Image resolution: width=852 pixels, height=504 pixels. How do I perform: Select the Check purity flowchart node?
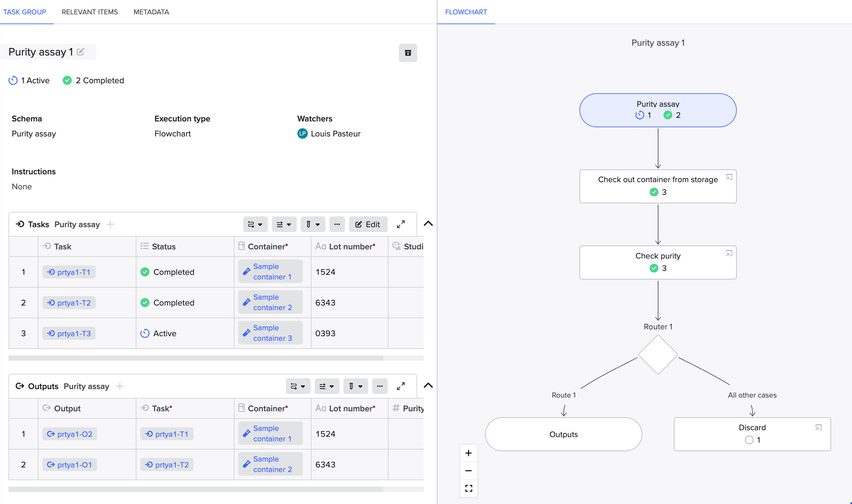658,262
